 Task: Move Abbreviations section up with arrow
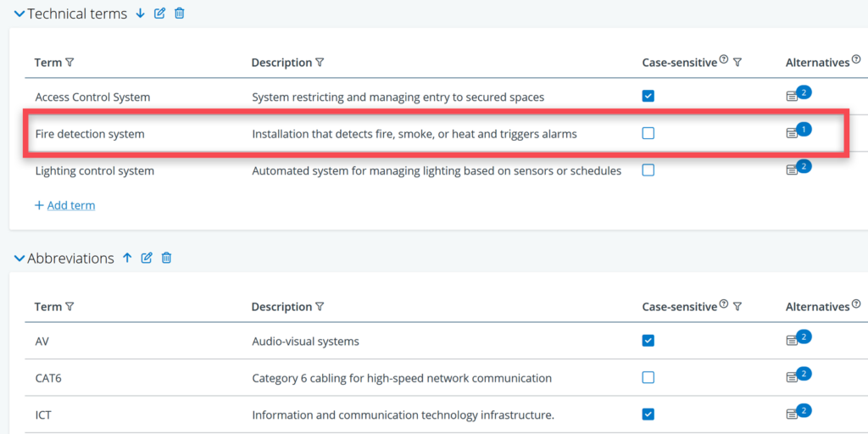[x=127, y=258]
